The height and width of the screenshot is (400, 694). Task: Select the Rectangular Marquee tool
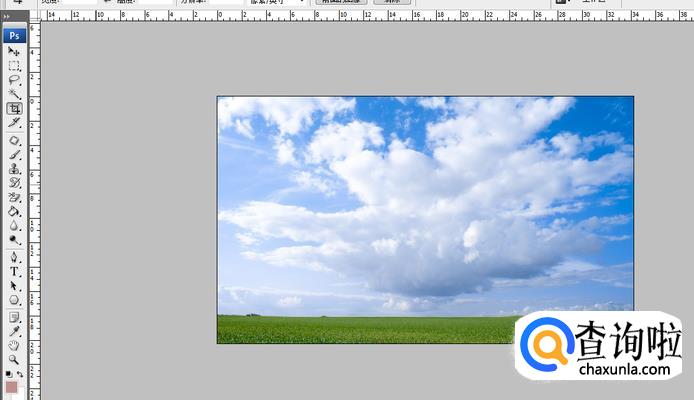(14, 65)
